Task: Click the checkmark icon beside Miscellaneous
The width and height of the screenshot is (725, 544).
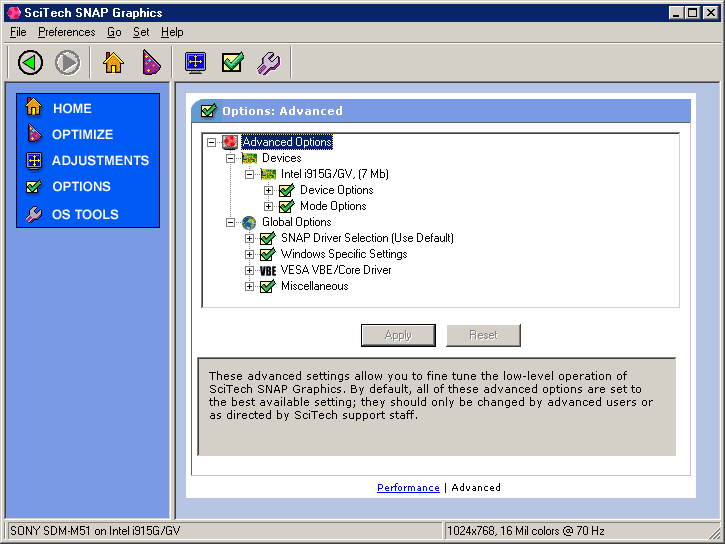Action: [x=268, y=286]
